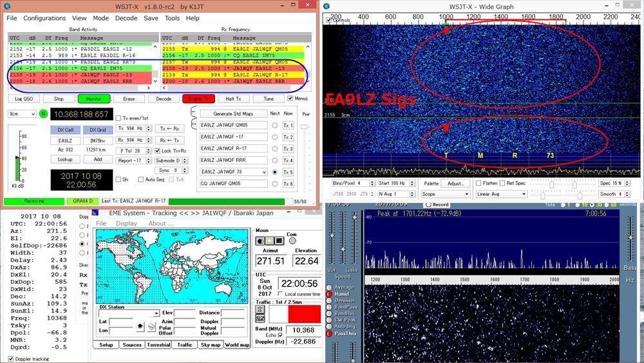
Task: Toggle the Auto brig option
Action: (x=329, y=326)
